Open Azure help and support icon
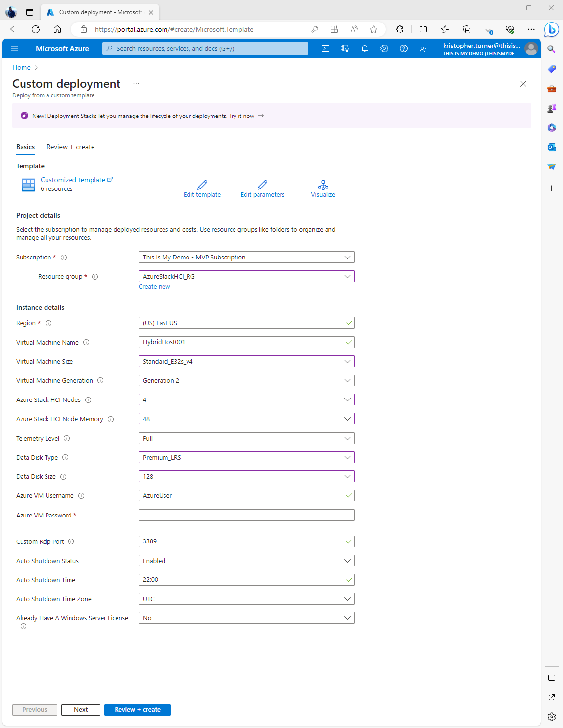This screenshot has height=728, width=563. [x=404, y=48]
